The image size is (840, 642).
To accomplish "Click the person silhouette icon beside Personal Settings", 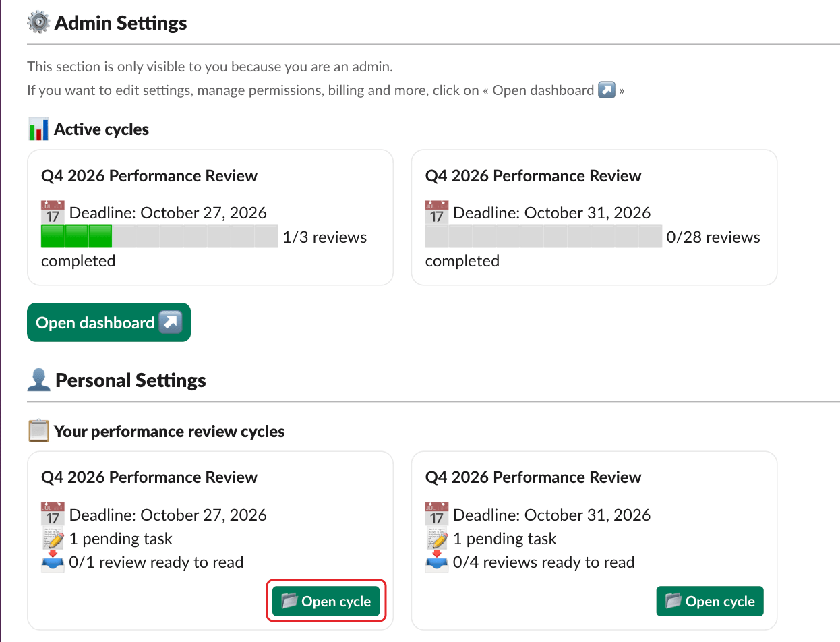I will 39,380.
